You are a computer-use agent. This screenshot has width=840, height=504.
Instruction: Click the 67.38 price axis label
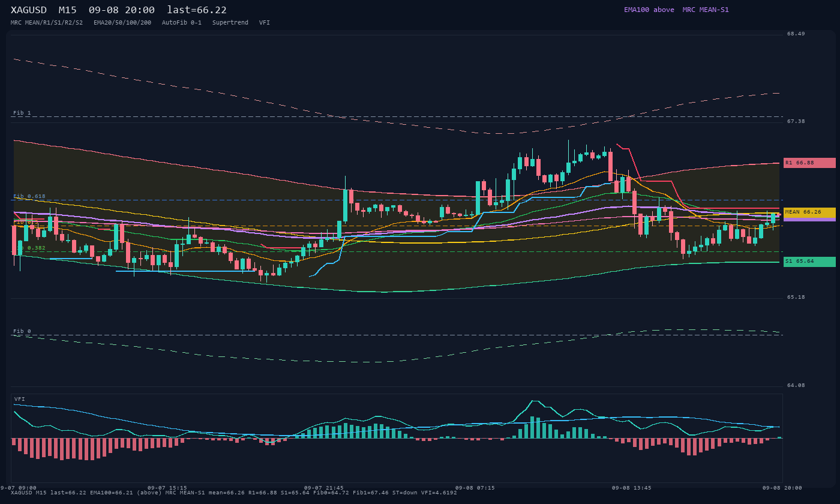[796, 121]
